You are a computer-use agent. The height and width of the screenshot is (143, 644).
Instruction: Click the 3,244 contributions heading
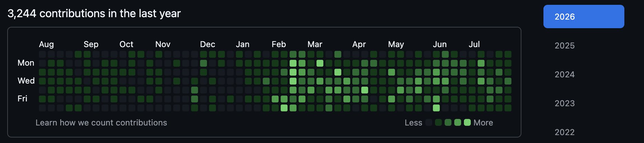click(94, 13)
